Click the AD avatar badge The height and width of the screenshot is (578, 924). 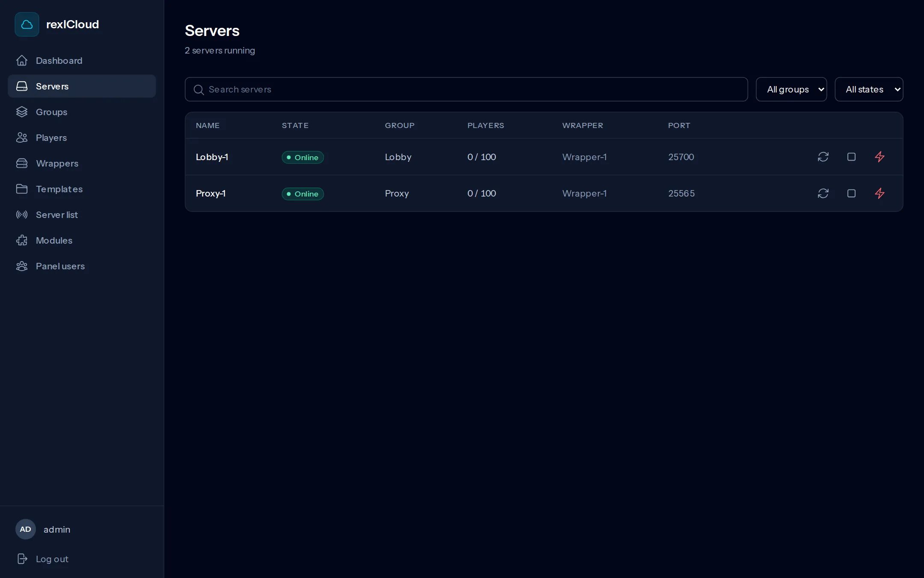26,529
